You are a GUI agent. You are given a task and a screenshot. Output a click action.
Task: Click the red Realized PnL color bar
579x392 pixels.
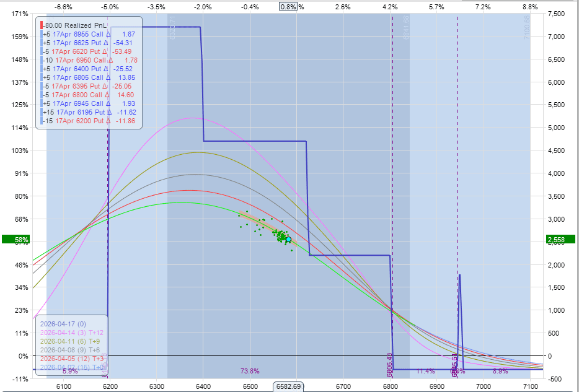[41, 25]
